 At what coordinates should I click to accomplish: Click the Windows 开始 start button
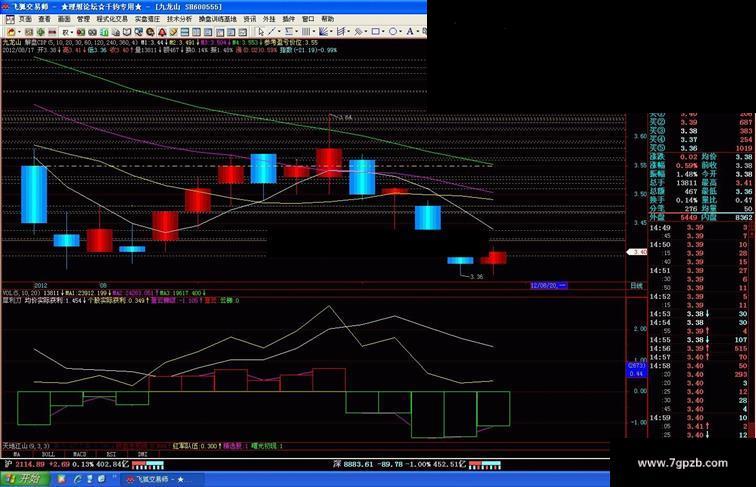(25, 479)
